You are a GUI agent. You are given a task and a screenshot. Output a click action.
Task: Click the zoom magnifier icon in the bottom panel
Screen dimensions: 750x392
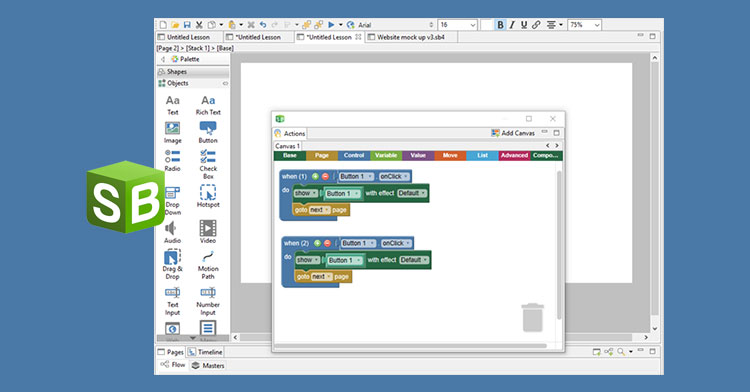621,352
